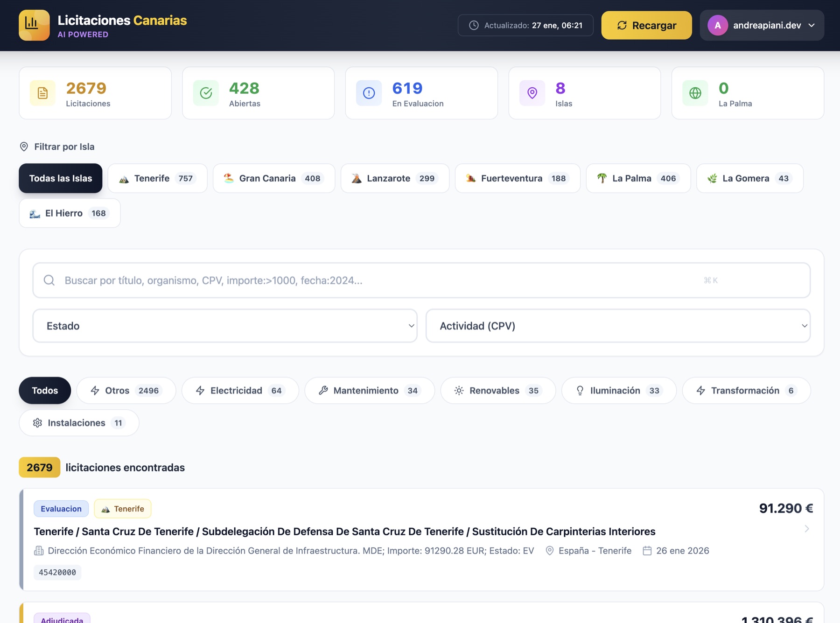Filter by La Palma island chip
The height and width of the screenshot is (623, 840).
click(x=638, y=178)
